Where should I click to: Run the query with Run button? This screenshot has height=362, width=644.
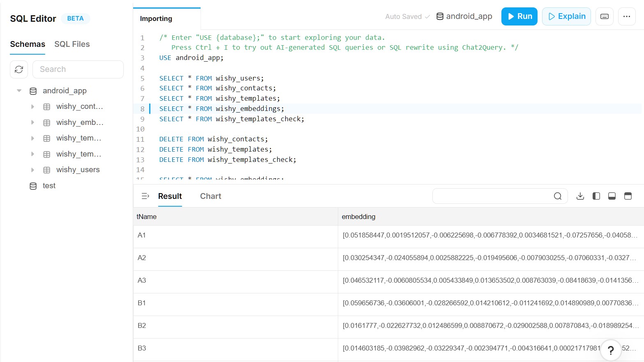click(519, 16)
